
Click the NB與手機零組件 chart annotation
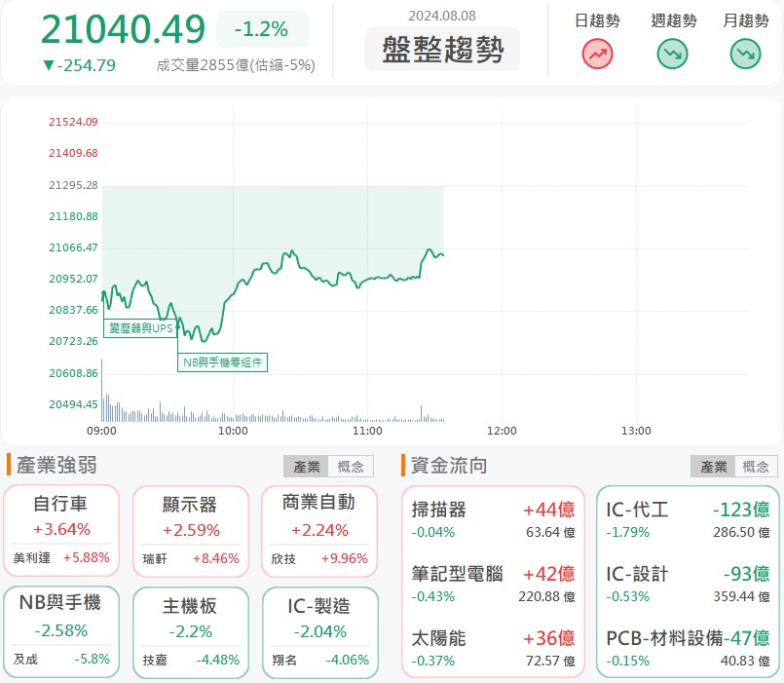pyautogui.click(x=222, y=362)
